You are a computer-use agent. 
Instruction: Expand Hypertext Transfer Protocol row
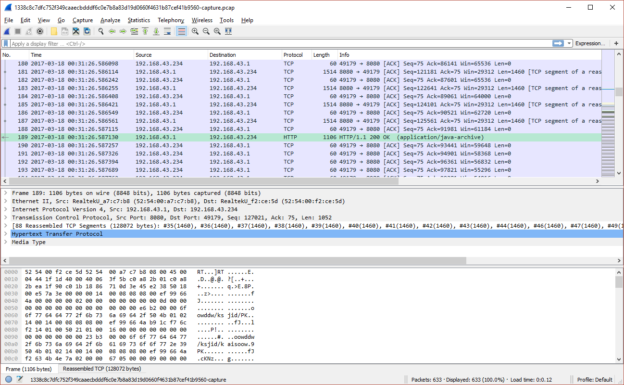[x=6, y=234]
